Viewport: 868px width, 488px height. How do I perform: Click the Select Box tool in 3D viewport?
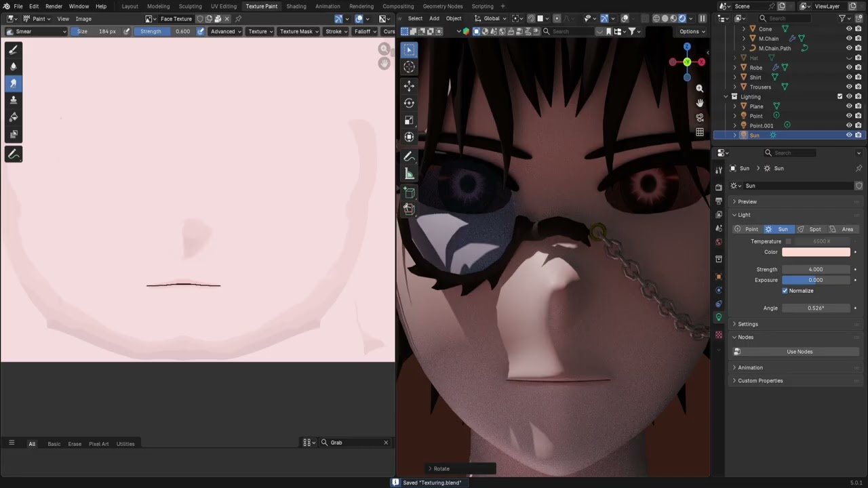(x=409, y=49)
